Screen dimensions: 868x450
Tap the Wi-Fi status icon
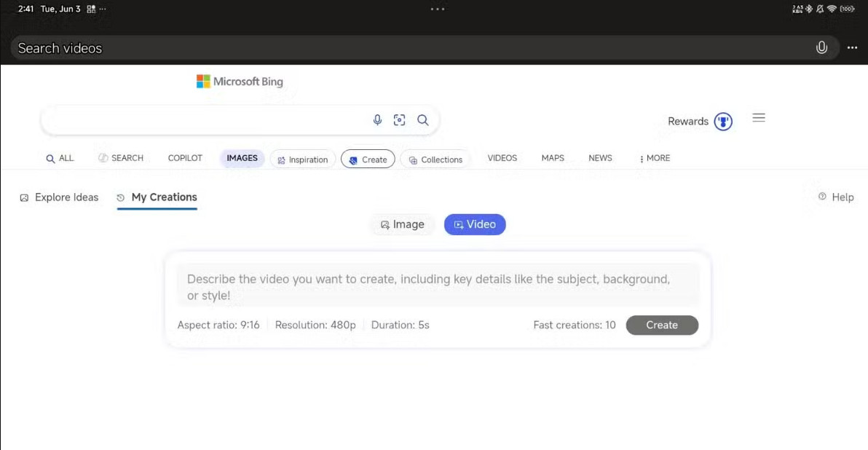coord(832,9)
